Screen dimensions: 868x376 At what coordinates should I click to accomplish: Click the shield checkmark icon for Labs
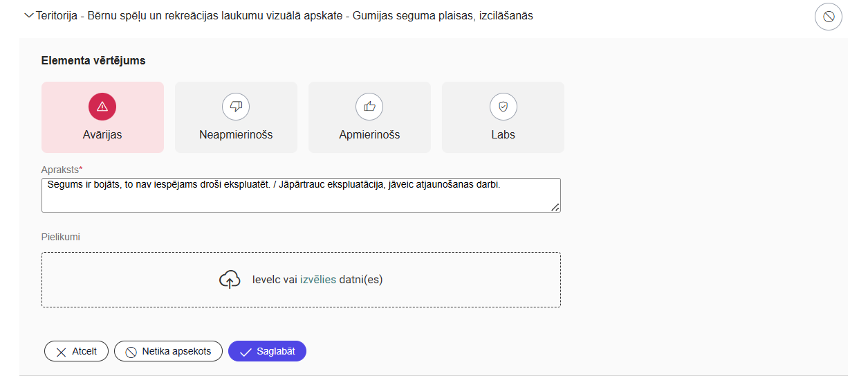click(x=503, y=106)
